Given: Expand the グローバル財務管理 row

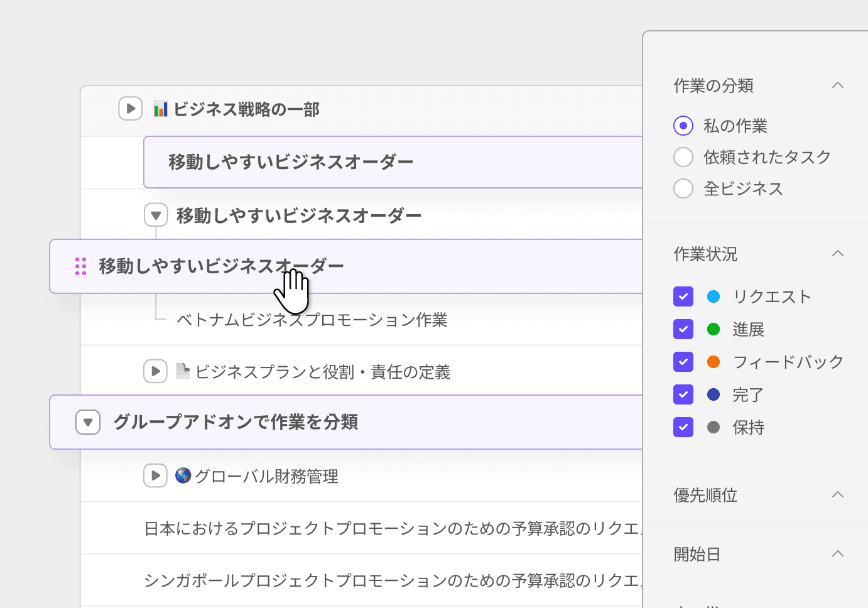Looking at the screenshot, I should coord(155,475).
